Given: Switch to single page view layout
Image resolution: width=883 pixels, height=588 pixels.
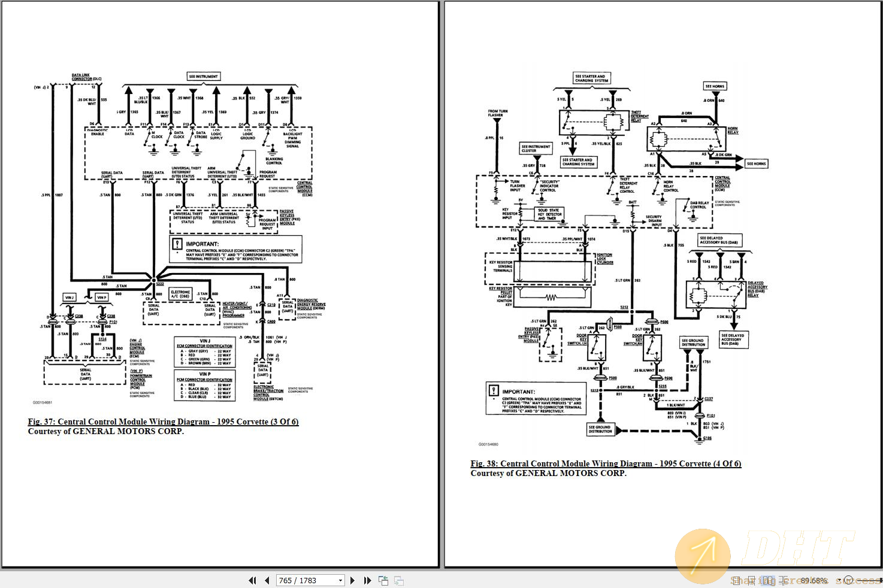Looking at the screenshot, I should click(736, 580).
